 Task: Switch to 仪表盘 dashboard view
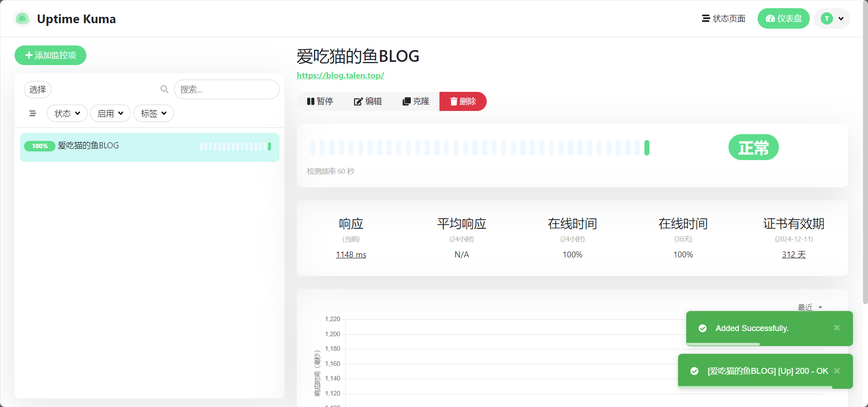tap(783, 19)
